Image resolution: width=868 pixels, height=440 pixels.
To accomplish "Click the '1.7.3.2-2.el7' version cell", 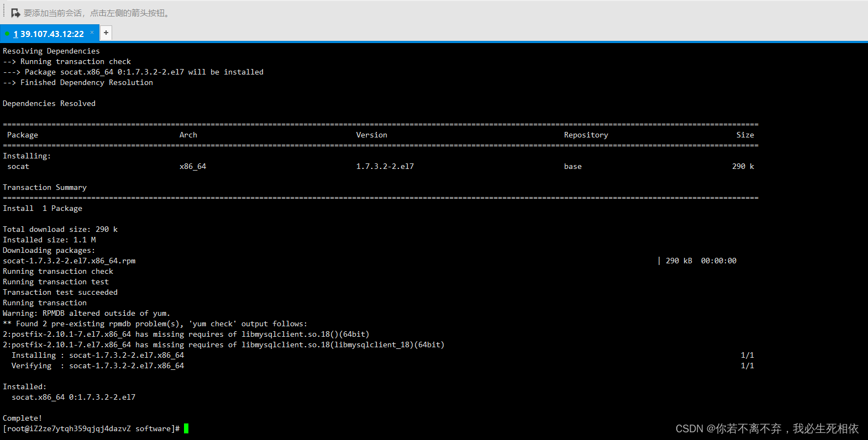I will 385,166.
